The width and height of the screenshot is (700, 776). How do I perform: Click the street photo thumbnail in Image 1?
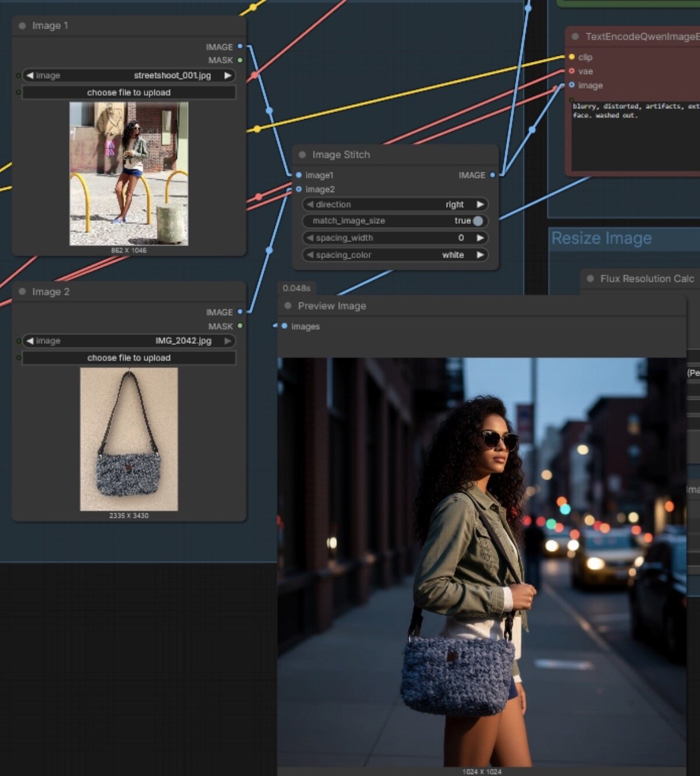(129, 174)
